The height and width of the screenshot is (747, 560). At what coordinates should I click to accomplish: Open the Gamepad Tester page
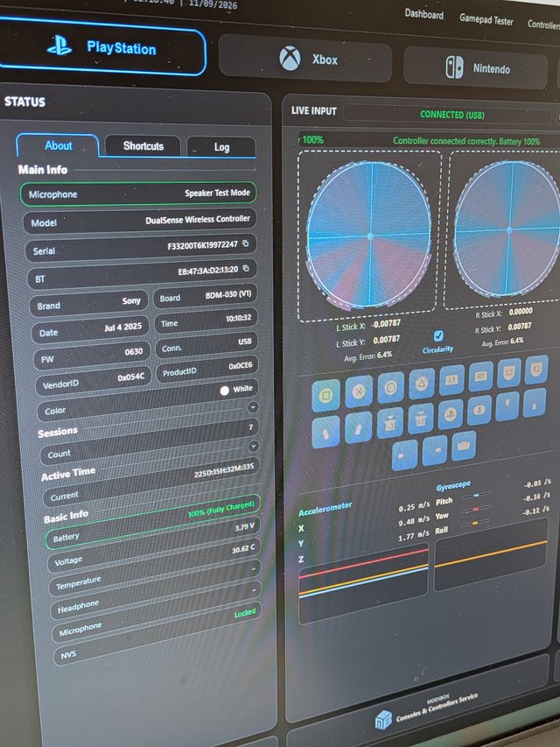point(486,20)
